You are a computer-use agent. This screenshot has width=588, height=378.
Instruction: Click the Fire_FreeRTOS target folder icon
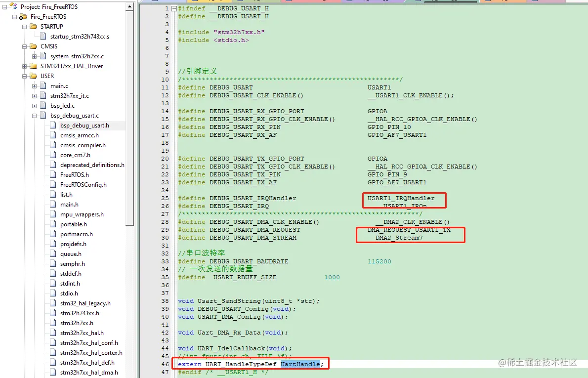coord(23,16)
